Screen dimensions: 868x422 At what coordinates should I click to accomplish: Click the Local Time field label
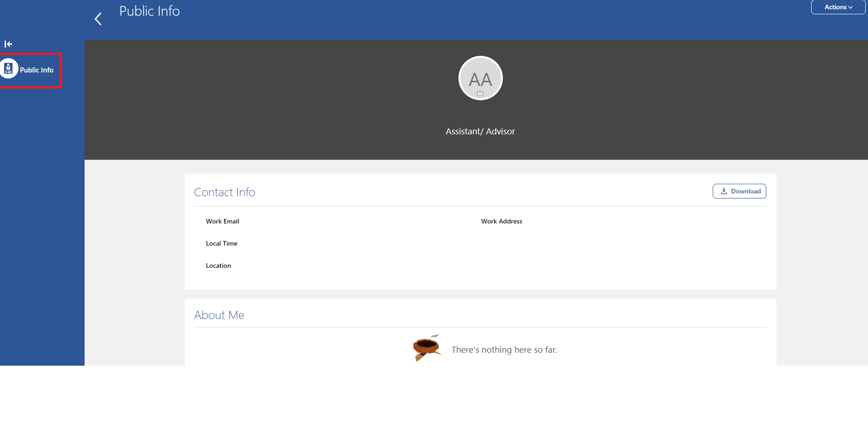[x=221, y=243]
